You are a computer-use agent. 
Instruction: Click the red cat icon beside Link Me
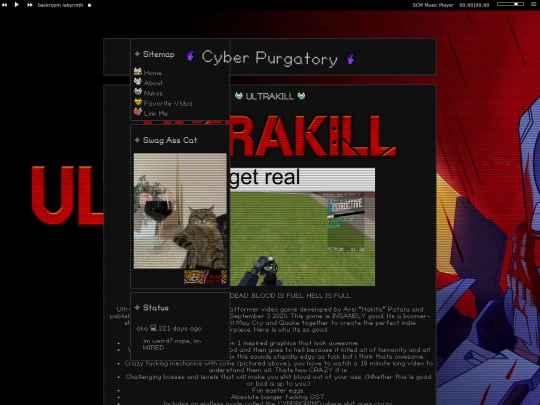pos(138,112)
